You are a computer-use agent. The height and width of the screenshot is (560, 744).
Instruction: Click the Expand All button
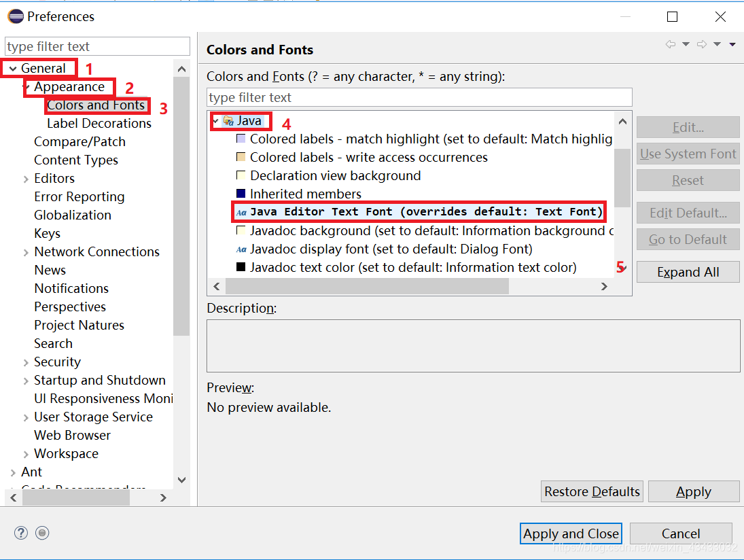click(x=688, y=272)
